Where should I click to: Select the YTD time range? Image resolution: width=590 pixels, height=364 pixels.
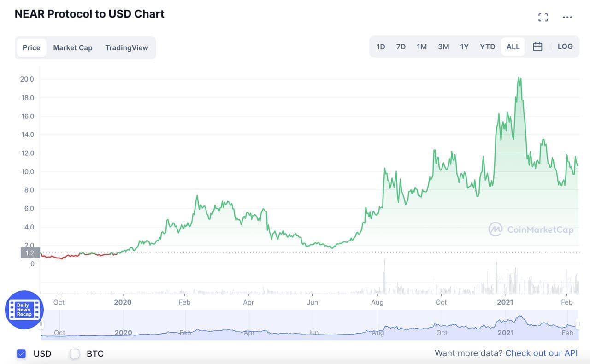tap(487, 47)
